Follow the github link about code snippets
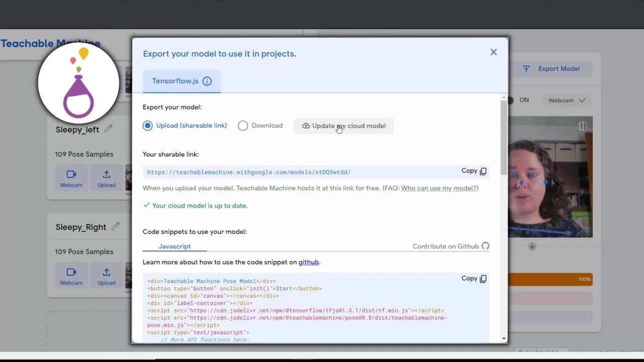Viewport: 644px width, 362px height. tap(308, 262)
